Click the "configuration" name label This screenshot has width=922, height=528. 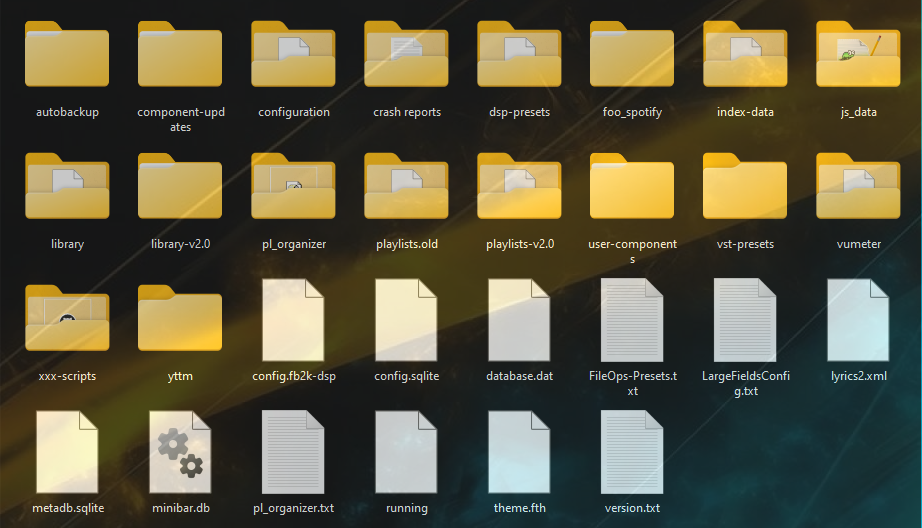tap(293, 112)
